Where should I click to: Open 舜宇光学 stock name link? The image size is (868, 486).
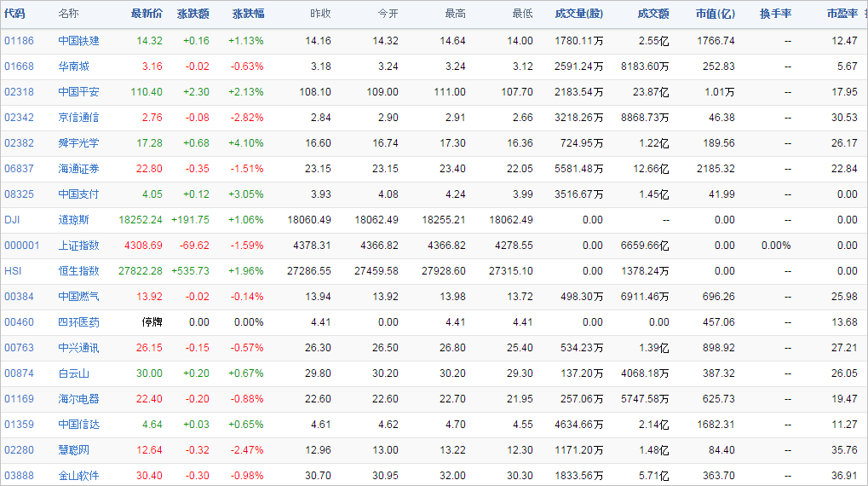[78, 143]
